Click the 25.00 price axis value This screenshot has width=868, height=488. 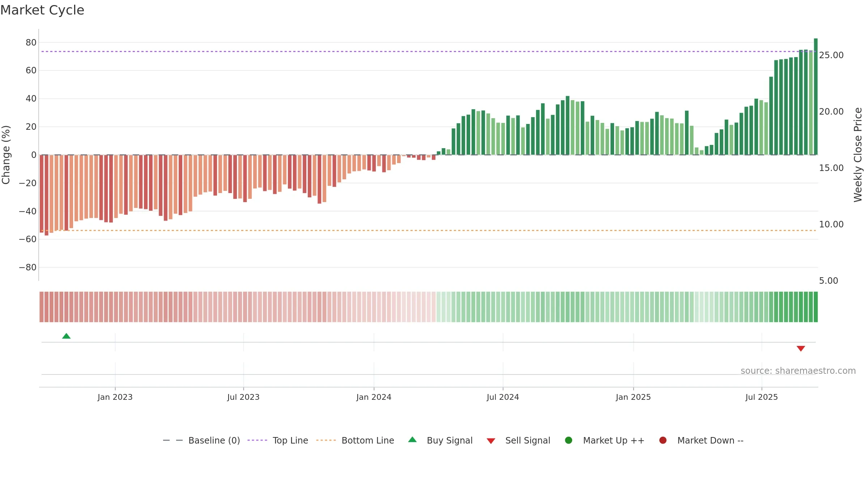coord(831,55)
